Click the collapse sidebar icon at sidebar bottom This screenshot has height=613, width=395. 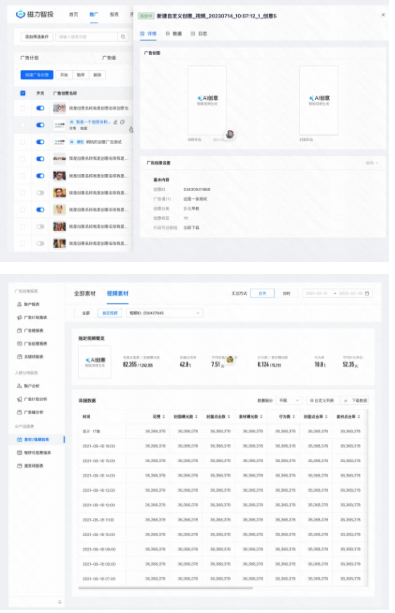click(59, 602)
